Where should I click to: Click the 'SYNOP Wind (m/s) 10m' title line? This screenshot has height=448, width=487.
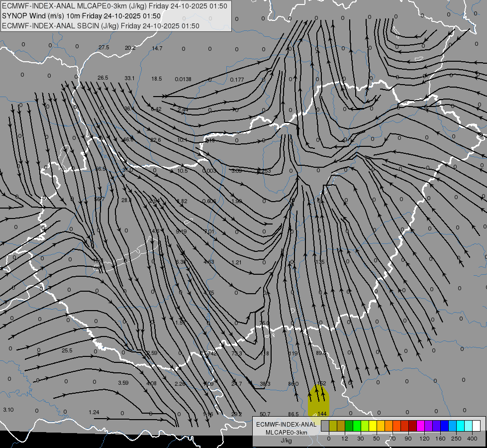pos(82,16)
